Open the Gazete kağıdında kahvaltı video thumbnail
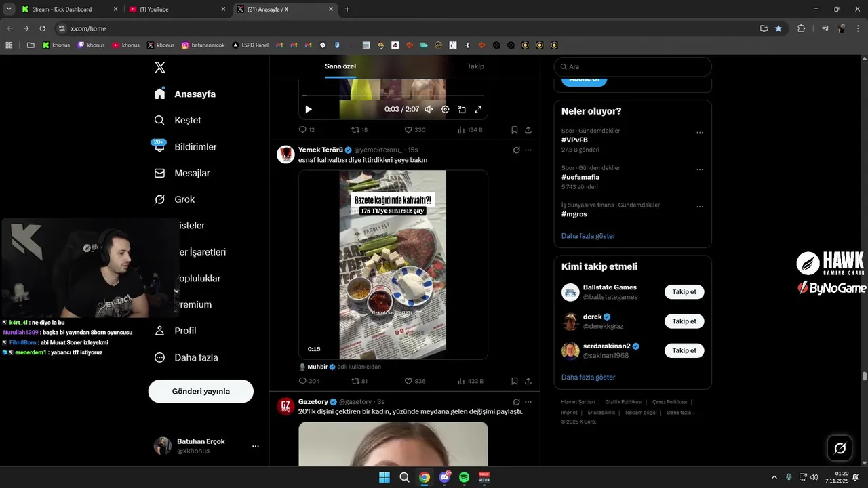 (393, 264)
